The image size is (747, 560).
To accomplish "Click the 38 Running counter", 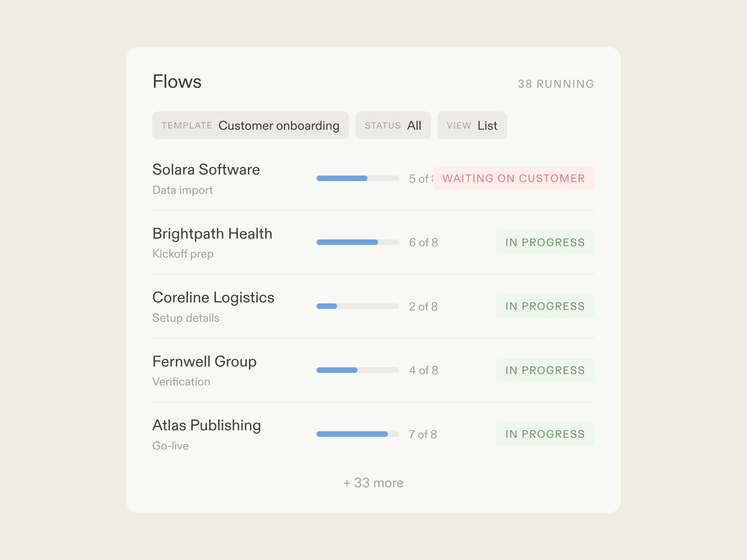I will 556,84.
